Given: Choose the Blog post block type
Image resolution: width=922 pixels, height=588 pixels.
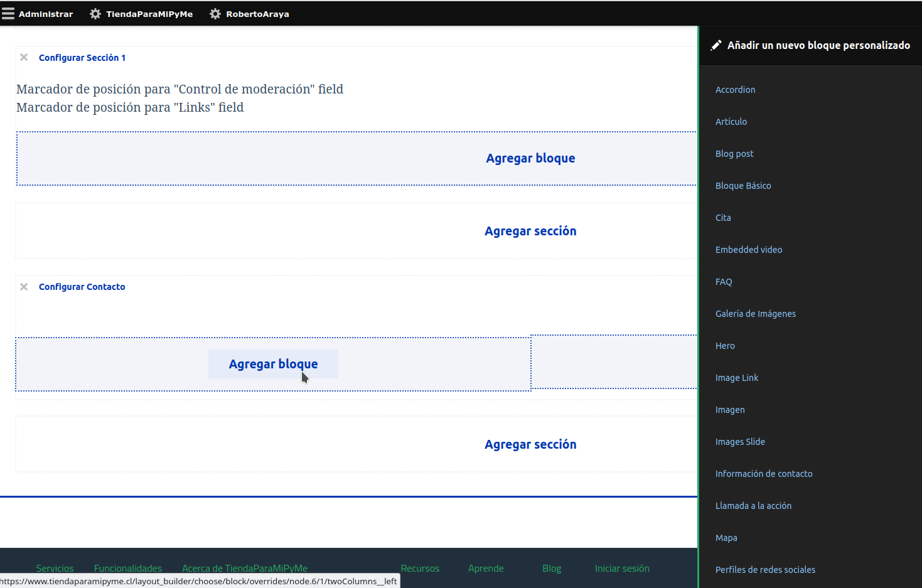Looking at the screenshot, I should tap(734, 154).
